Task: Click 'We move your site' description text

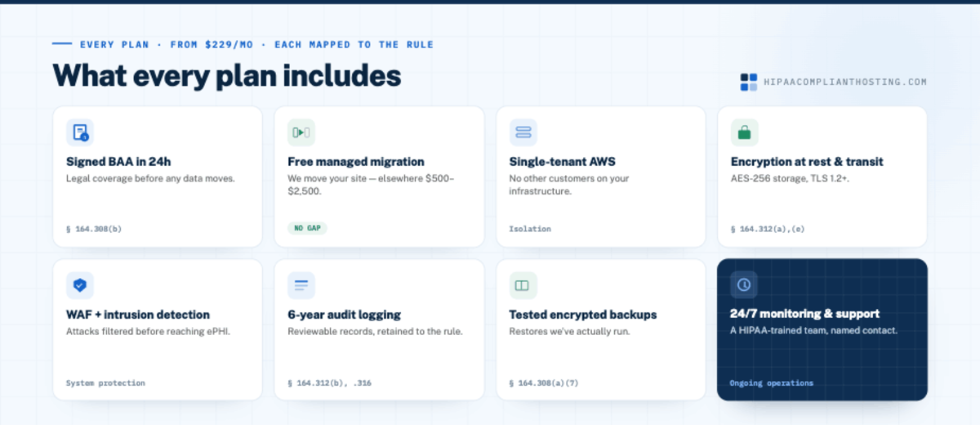Action: [371, 184]
